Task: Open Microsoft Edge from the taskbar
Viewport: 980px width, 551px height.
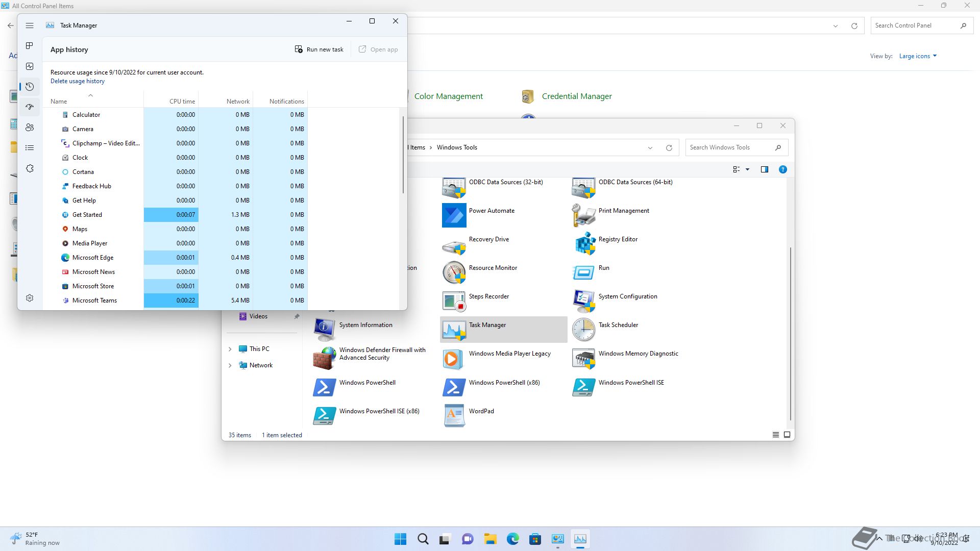Action: pyautogui.click(x=512, y=539)
